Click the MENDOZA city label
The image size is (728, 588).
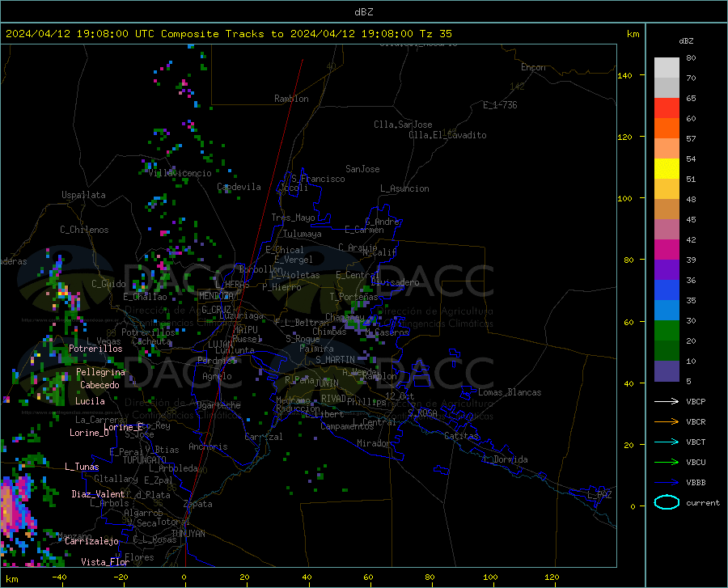coord(216,296)
